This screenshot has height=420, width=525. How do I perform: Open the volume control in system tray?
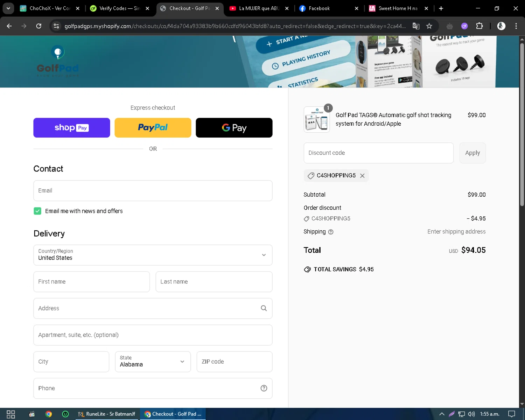(471, 414)
